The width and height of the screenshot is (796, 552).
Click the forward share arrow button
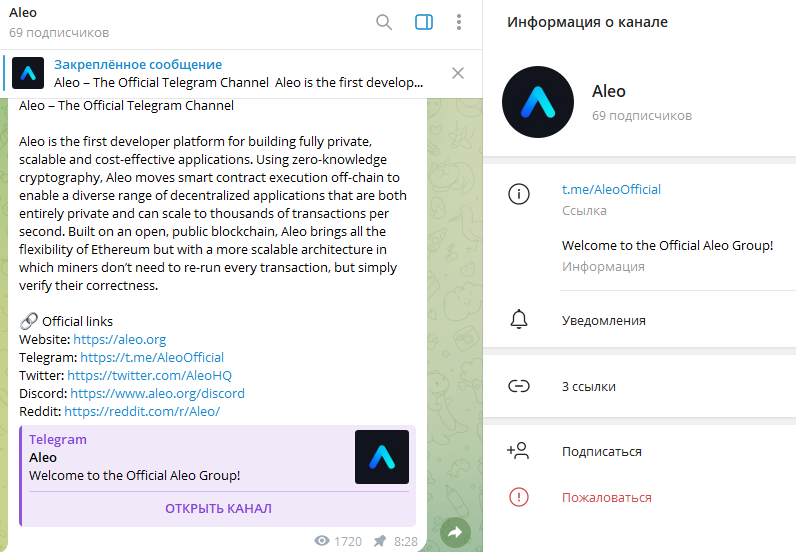[x=455, y=532]
